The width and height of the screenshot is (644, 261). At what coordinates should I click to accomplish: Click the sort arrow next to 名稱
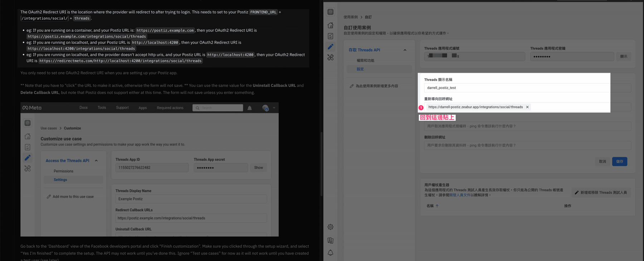point(437,206)
